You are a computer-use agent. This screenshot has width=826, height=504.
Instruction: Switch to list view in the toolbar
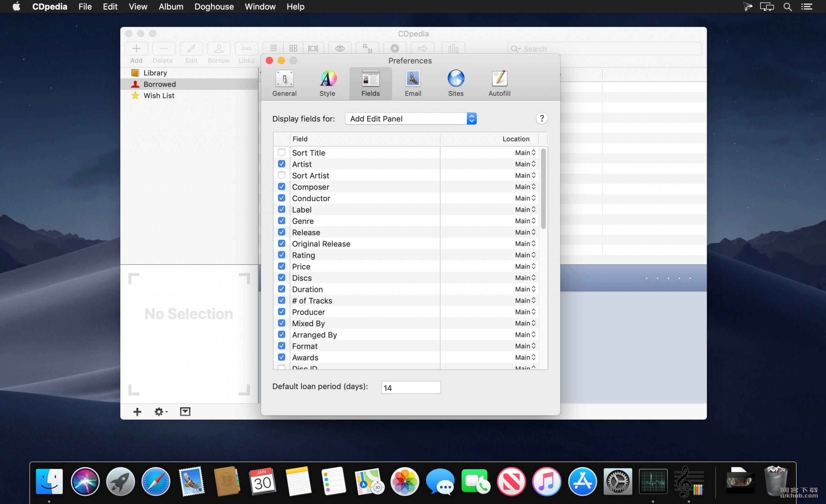pos(273,48)
